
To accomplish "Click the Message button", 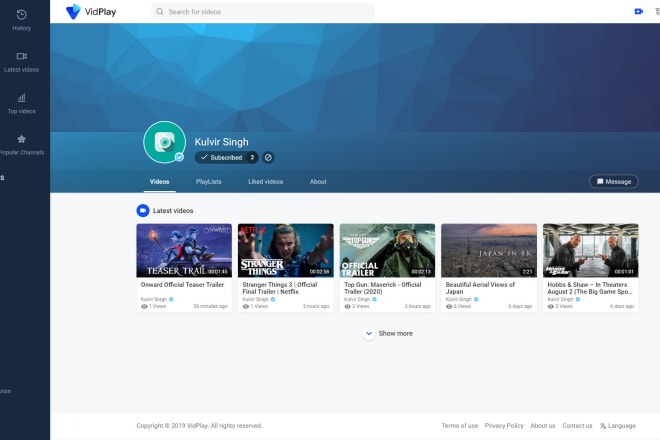I will click(614, 181).
